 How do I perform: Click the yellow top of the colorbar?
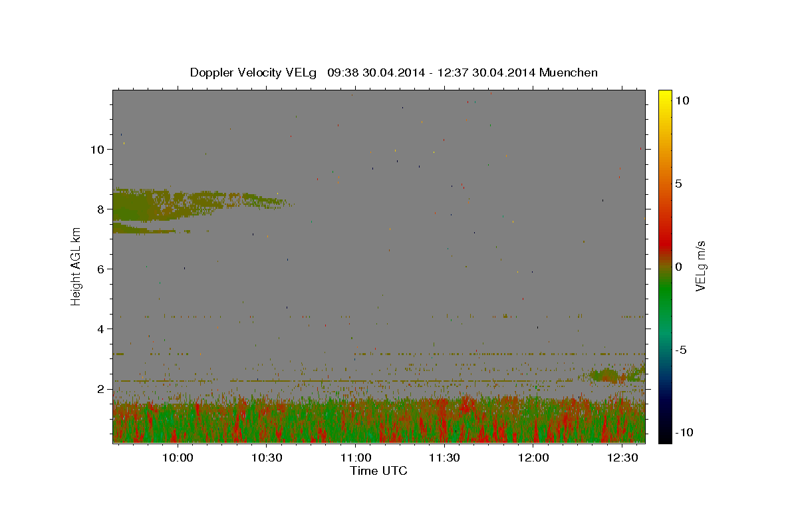(x=664, y=98)
